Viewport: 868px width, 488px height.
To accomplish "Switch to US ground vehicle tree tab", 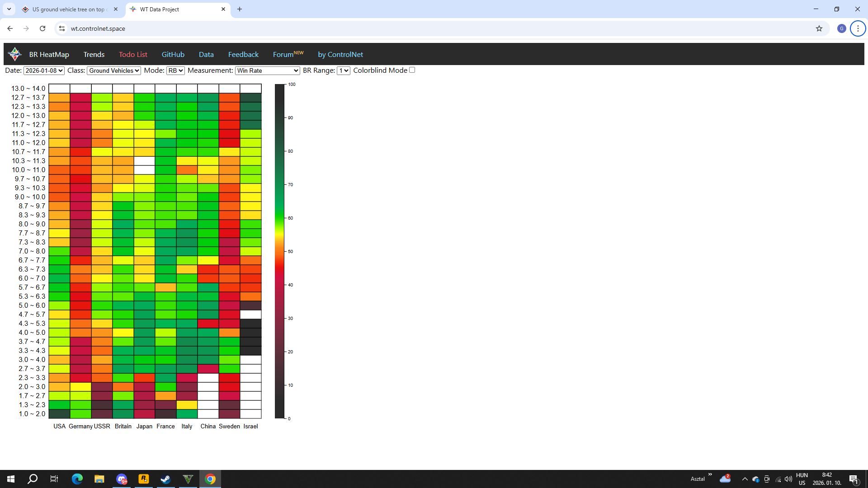I will click(x=68, y=9).
